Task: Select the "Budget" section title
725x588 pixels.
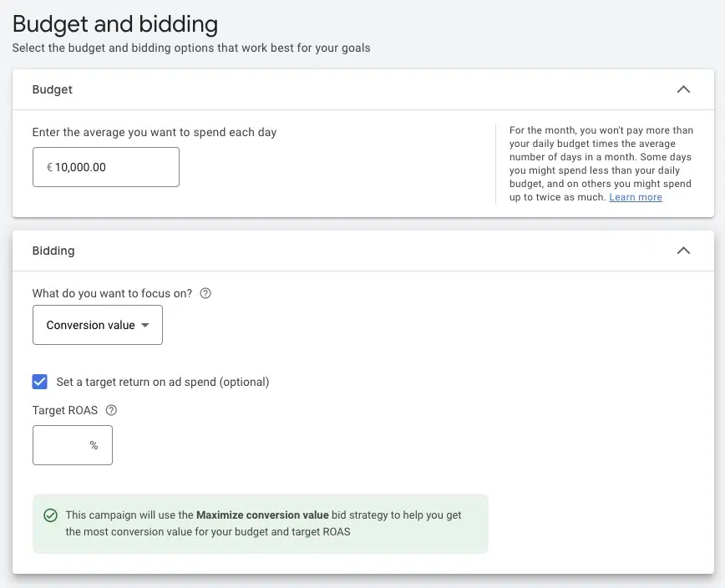Action: [52, 89]
